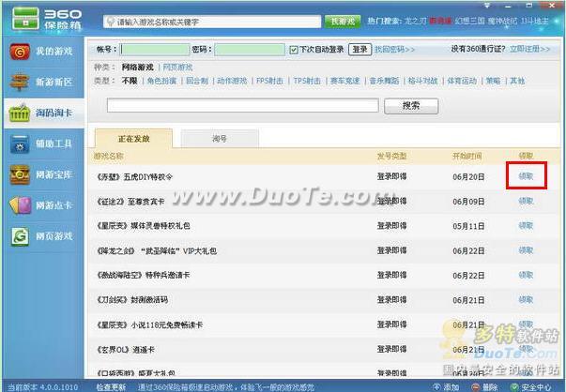Screen dimensions: 566x392
Task: Open the 网页游戏 sidebar section
Action: click(44, 236)
